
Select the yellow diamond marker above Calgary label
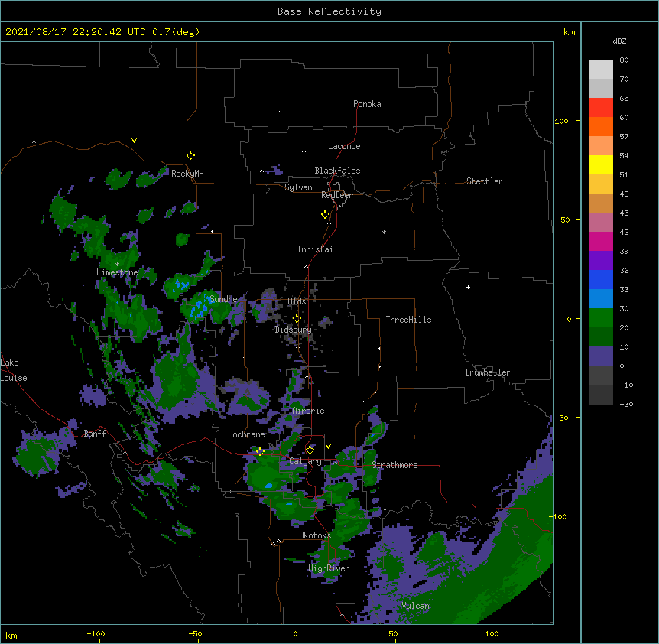click(x=310, y=450)
